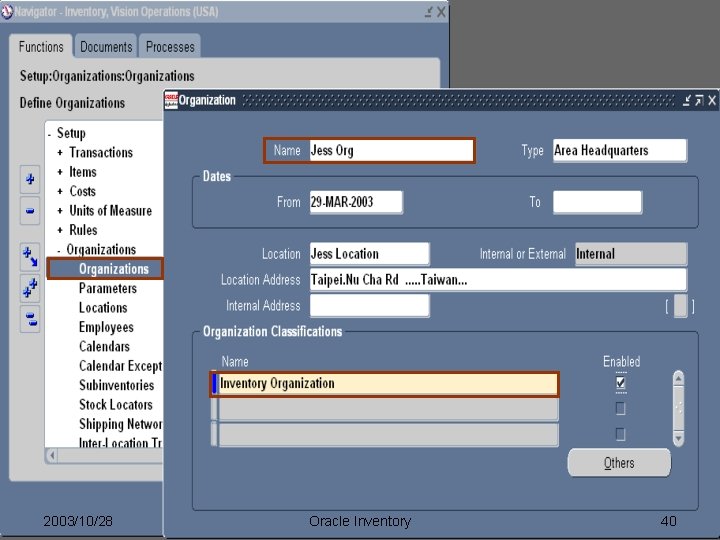This screenshot has width=720, height=540.
Task: Click the empty To date field
Action: tap(597, 202)
